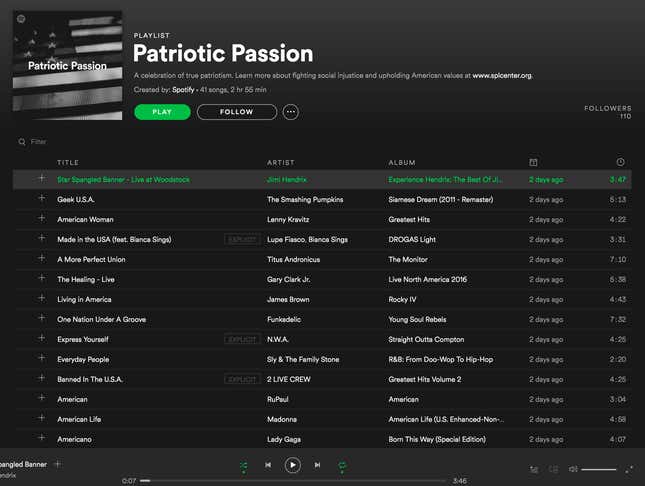Sort by ALBUM column header
Viewport: 645px width, 486px height.
(x=402, y=163)
